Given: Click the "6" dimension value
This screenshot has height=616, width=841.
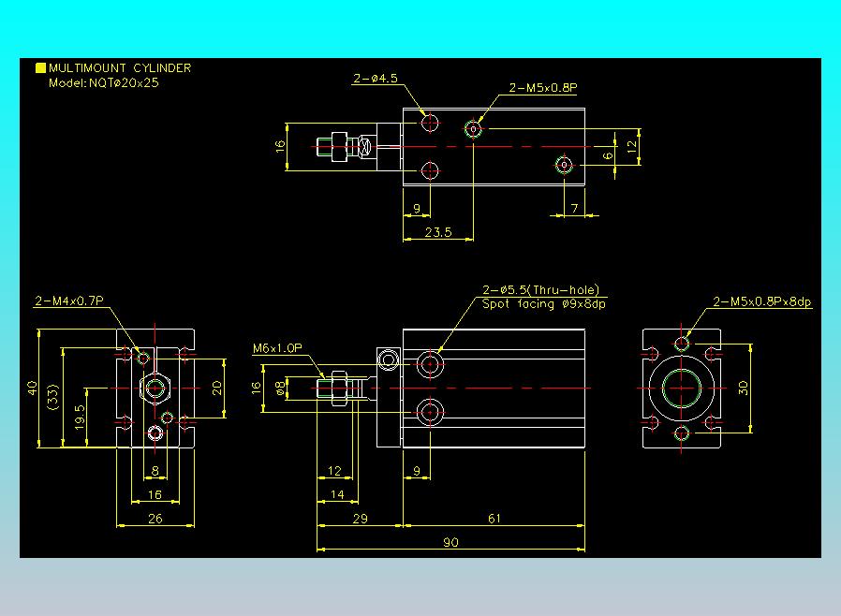Looking at the screenshot, I should pos(608,155).
